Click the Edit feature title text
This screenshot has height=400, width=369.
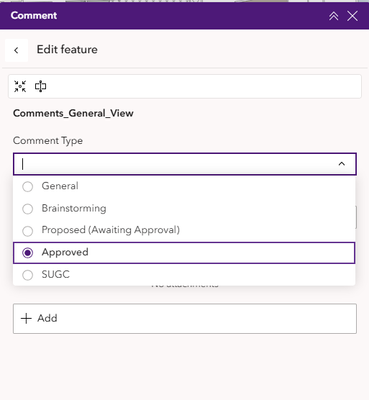(67, 50)
